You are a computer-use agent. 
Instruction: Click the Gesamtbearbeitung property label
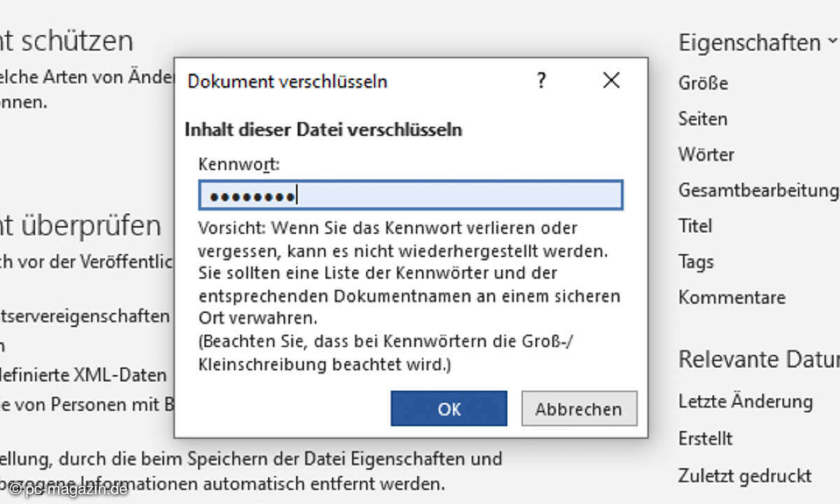(x=758, y=190)
